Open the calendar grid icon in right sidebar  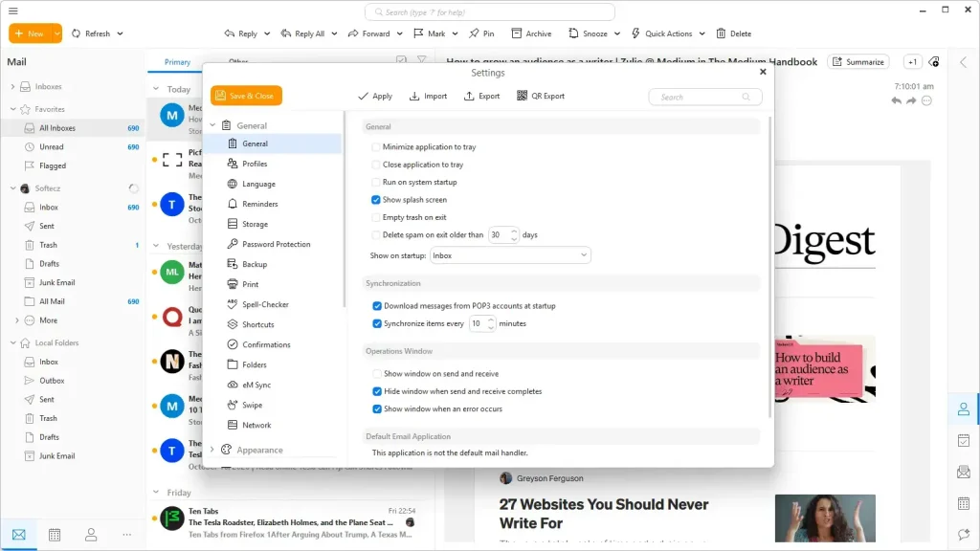pos(964,503)
